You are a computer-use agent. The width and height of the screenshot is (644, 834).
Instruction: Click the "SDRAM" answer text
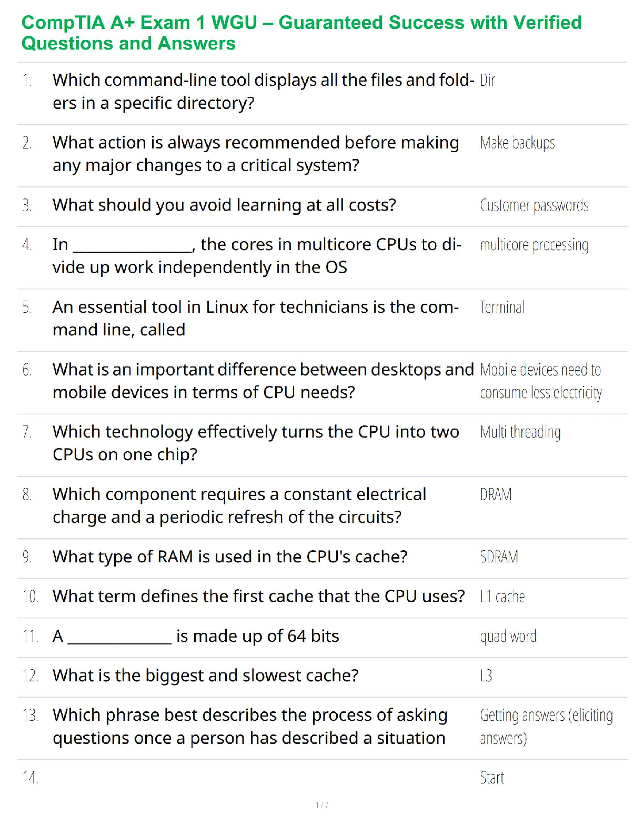pos(499,557)
